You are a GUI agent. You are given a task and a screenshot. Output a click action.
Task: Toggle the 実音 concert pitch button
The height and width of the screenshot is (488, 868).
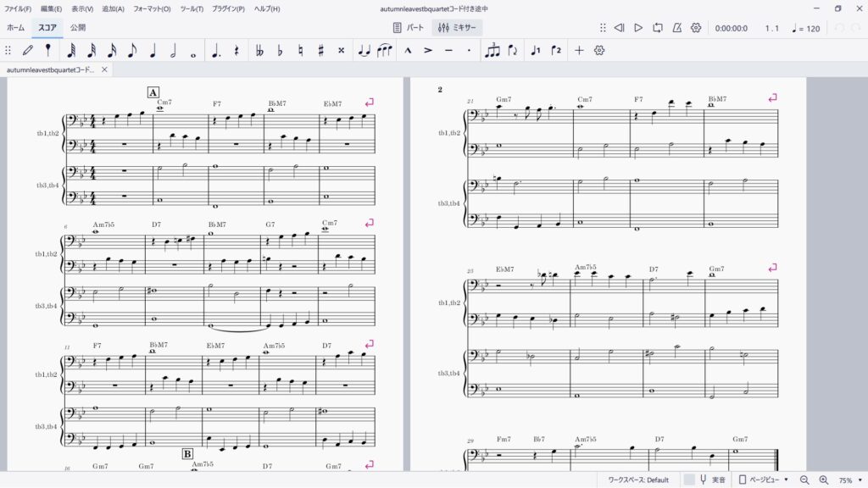(710, 480)
